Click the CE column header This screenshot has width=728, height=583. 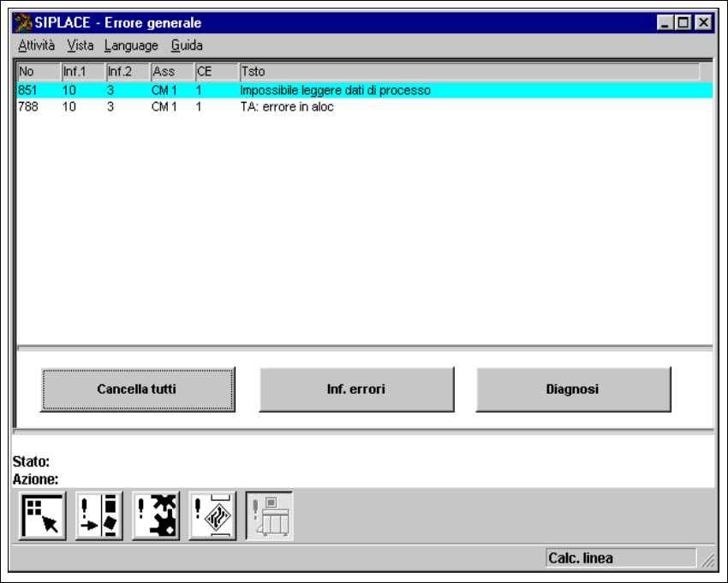[x=218, y=71]
